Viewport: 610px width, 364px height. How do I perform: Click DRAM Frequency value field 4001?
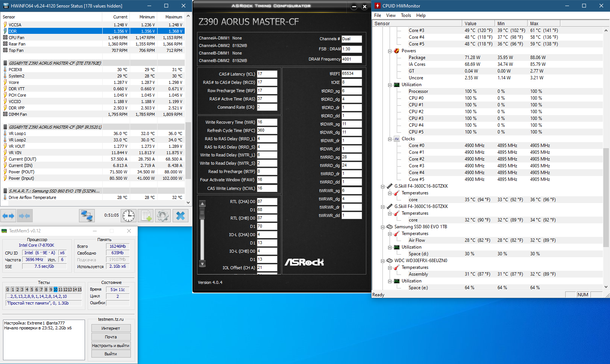coord(352,59)
